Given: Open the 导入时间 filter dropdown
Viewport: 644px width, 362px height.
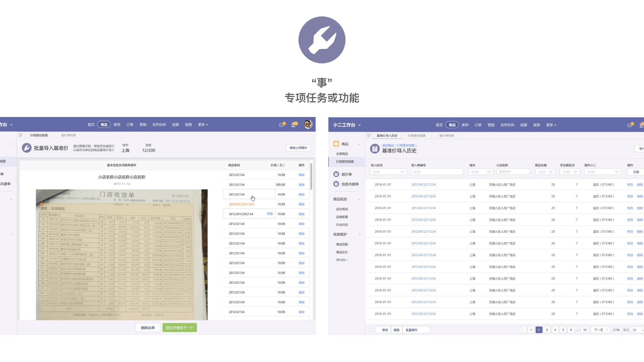Looking at the screenshot, I should click(x=388, y=172).
